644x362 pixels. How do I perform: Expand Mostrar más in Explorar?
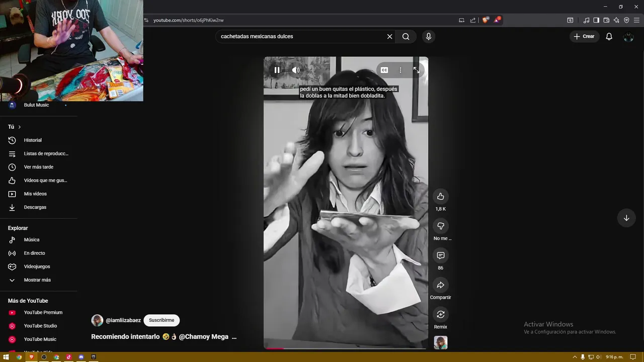pos(39,280)
